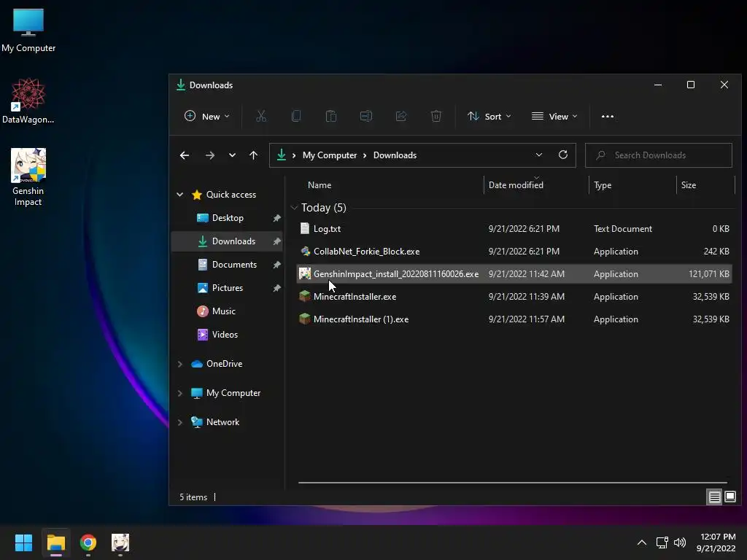Open the Start menu

(x=23, y=542)
